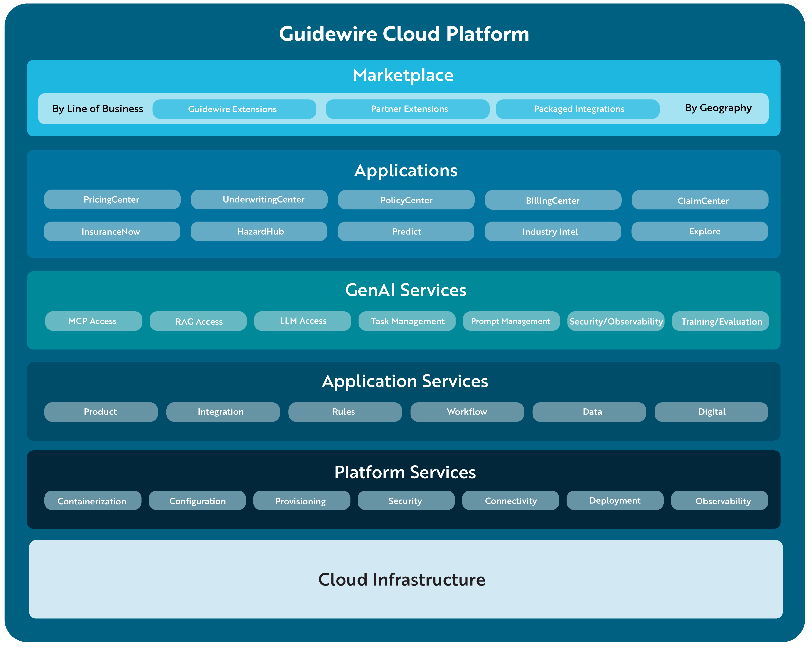Click the By Geography label

pyautogui.click(x=718, y=108)
